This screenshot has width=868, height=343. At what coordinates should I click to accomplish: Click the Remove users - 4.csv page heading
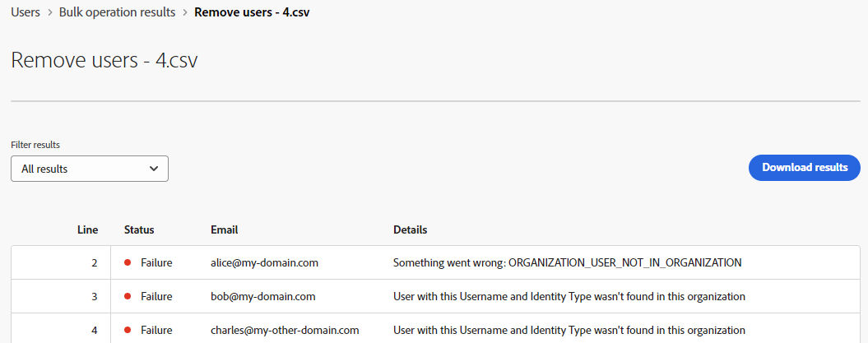(x=104, y=60)
